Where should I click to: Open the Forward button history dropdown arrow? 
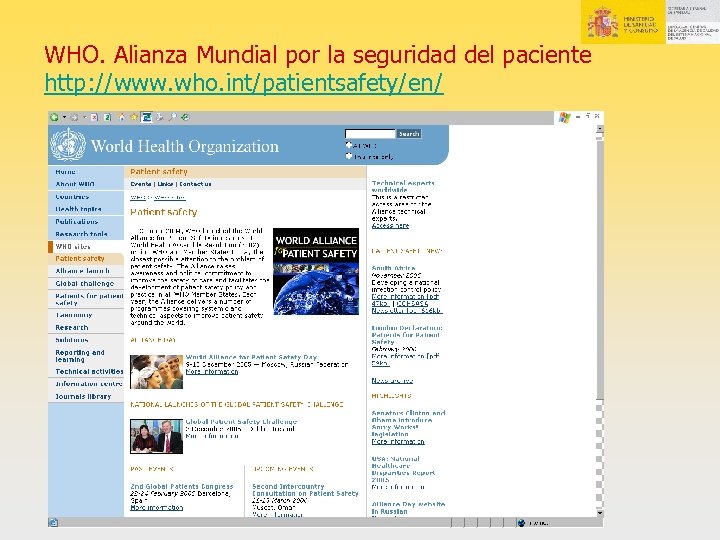84,118
